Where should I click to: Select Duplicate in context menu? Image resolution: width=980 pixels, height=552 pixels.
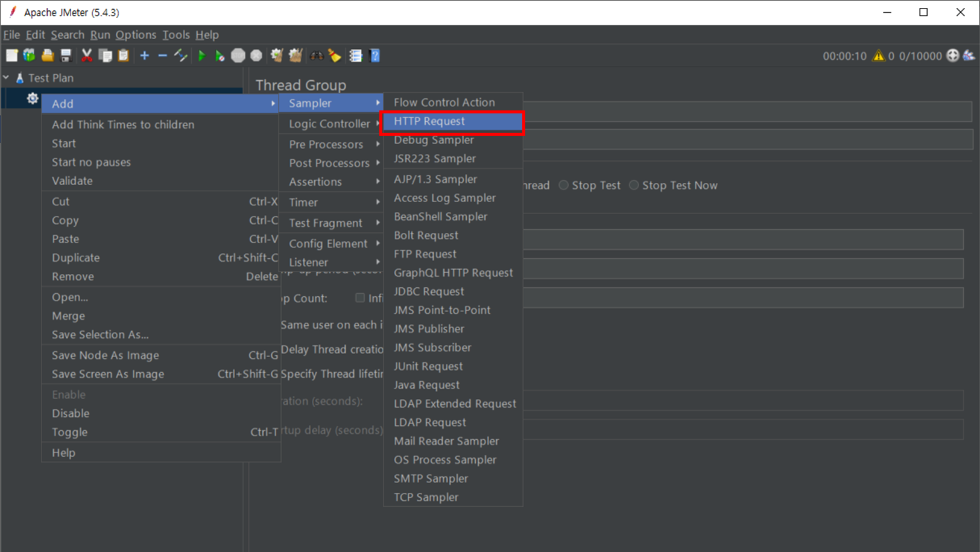click(x=161, y=258)
